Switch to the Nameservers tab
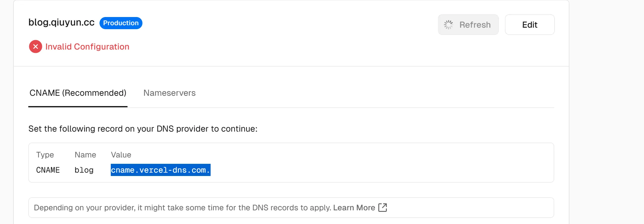This screenshot has width=644, height=224. tap(170, 93)
